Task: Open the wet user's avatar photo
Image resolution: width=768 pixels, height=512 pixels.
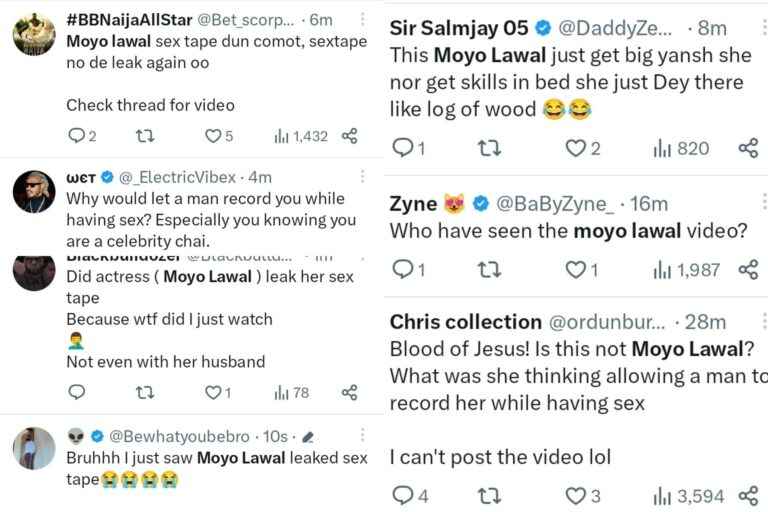Action: click(x=34, y=192)
